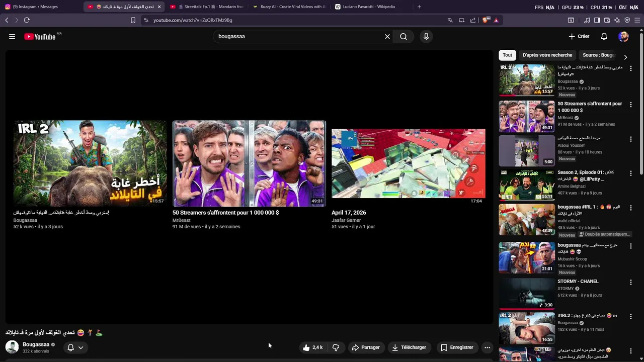
Task: Dislike the video
Action: pos(336,347)
